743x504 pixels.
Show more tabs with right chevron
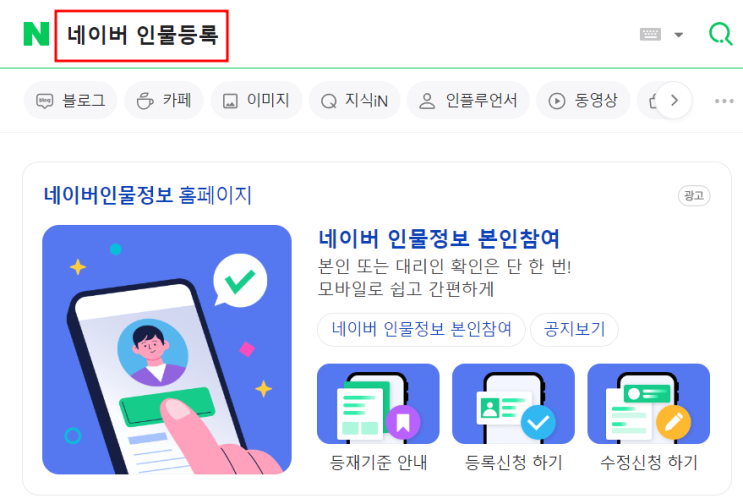click(674, 100)
